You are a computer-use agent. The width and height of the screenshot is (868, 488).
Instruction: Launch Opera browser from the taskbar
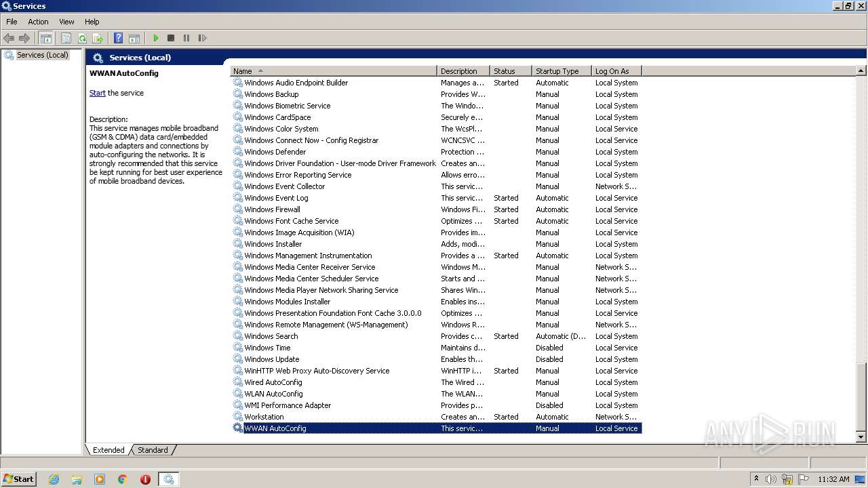click(x=145, y=479)
